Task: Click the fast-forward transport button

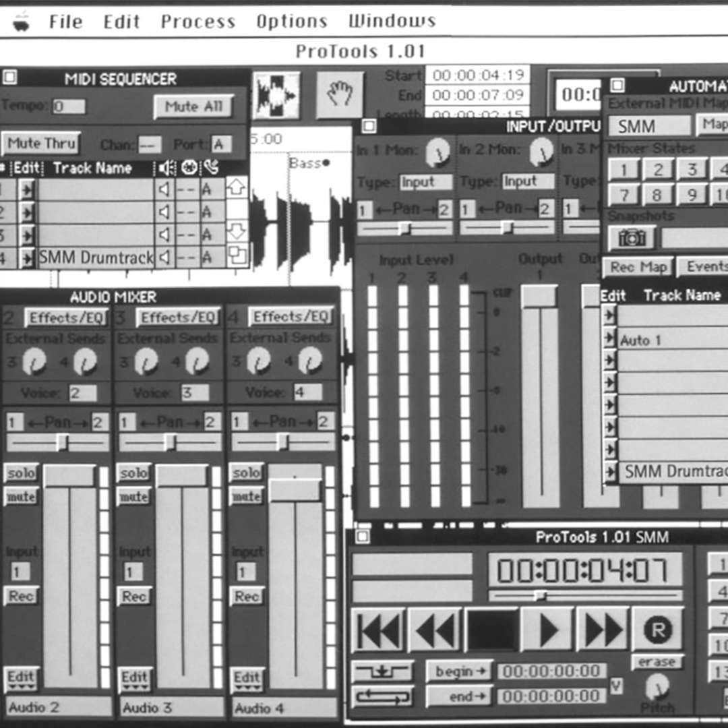Action: pos(603,630)
